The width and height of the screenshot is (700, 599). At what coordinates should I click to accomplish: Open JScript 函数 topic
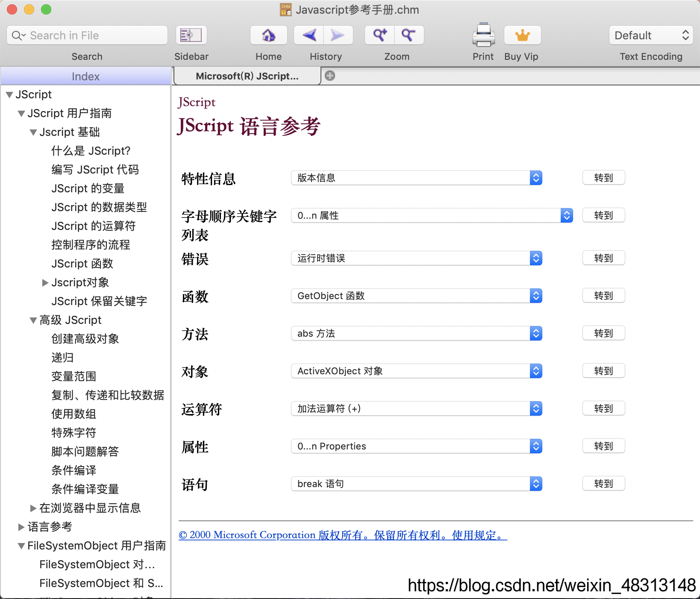point(82,264)
